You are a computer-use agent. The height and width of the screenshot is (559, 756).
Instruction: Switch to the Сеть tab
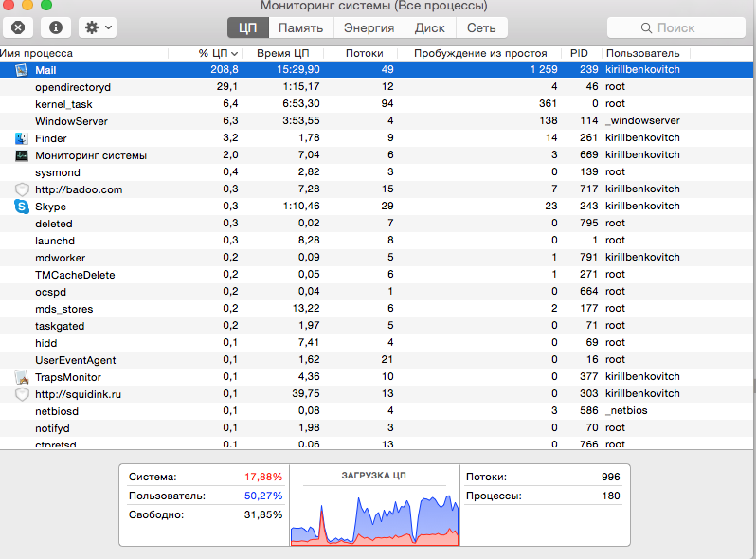coord(481,28)
